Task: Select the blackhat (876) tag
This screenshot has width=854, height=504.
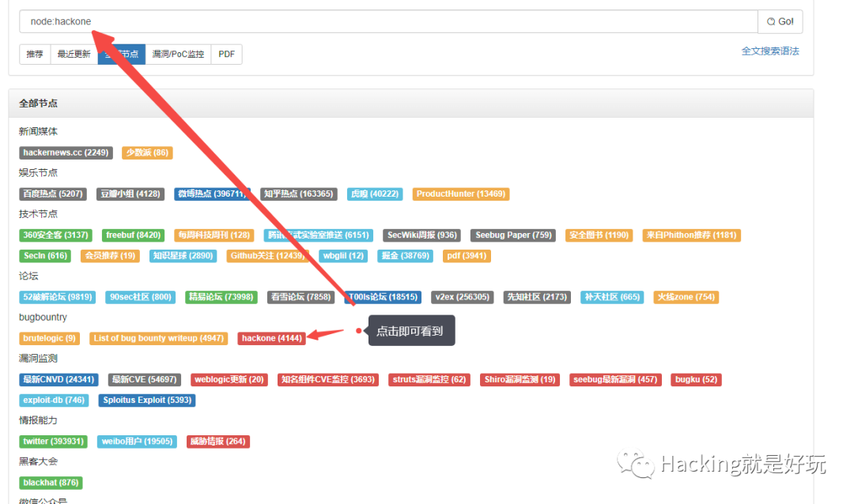Action: (51, 483)
